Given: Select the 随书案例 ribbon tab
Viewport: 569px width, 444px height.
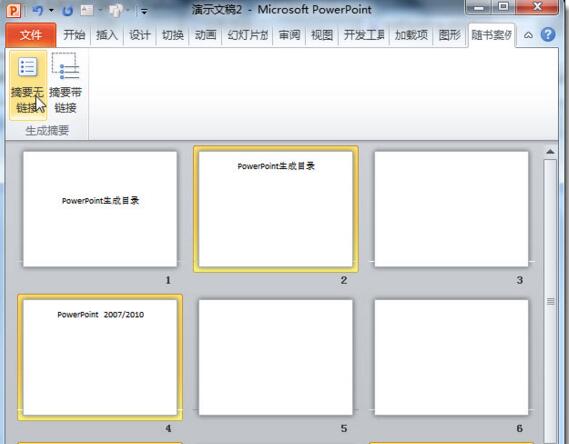Looking at the screenshot, I should [492, 35].
